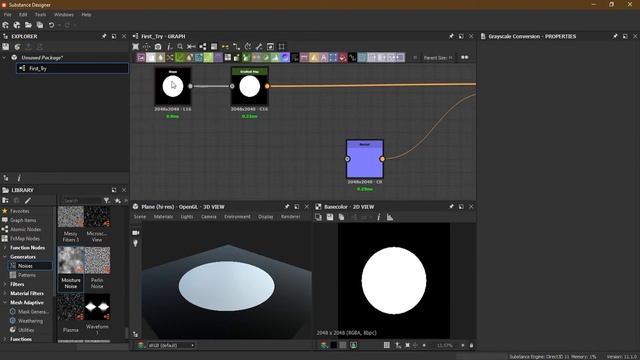Add the yellow triangle node from node bar

tap(314, 58)
